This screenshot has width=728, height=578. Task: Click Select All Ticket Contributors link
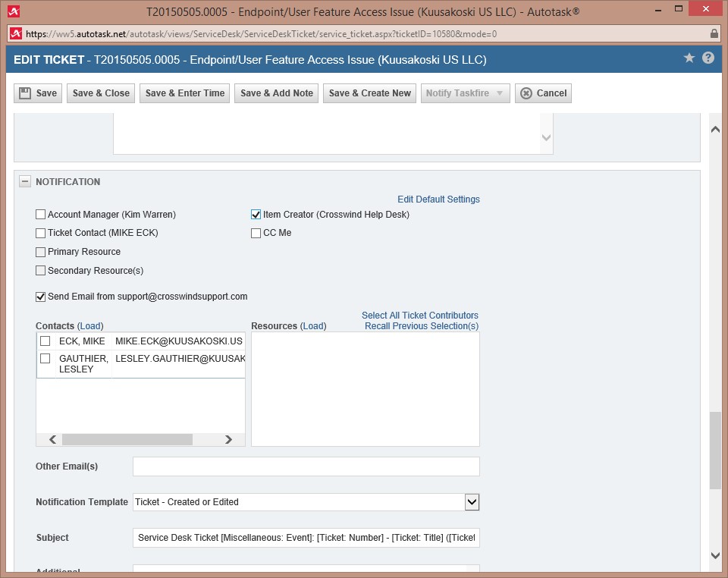(x=419, y=316)
